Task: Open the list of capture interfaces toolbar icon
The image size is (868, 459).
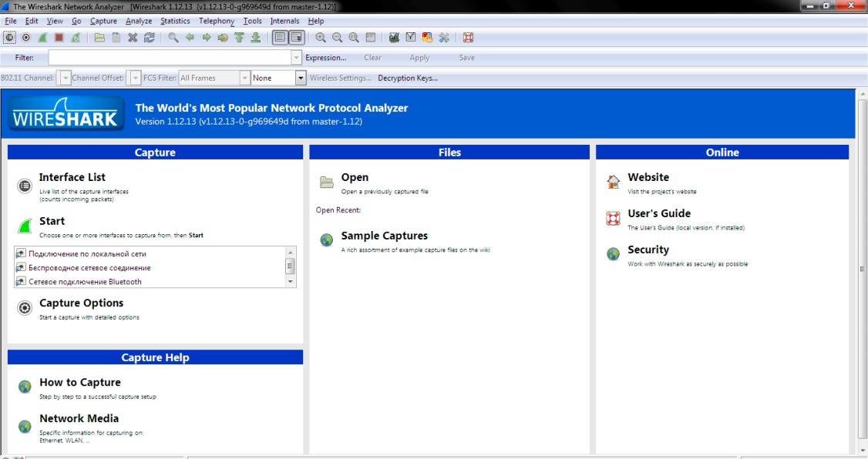Action: (9, 38)
